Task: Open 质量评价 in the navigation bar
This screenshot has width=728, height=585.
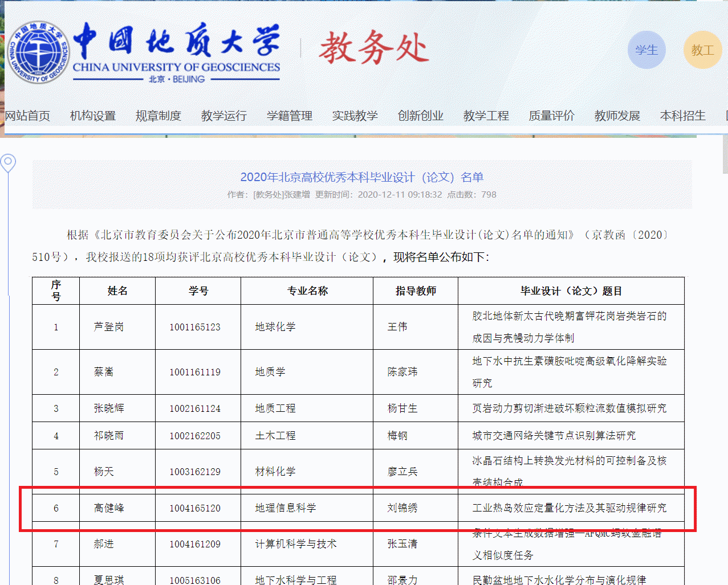Action: (552, 116)
